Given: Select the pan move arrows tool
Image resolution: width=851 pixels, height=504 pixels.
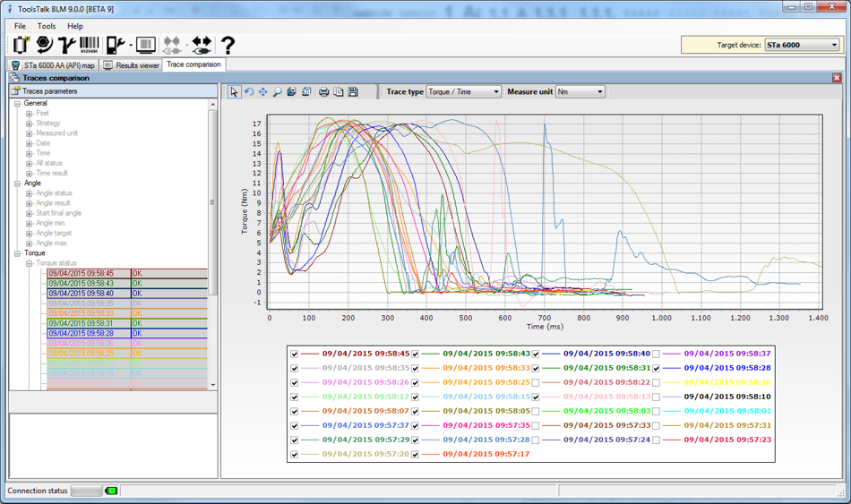Looking at the screenshot, I should [x=262, y=91].
